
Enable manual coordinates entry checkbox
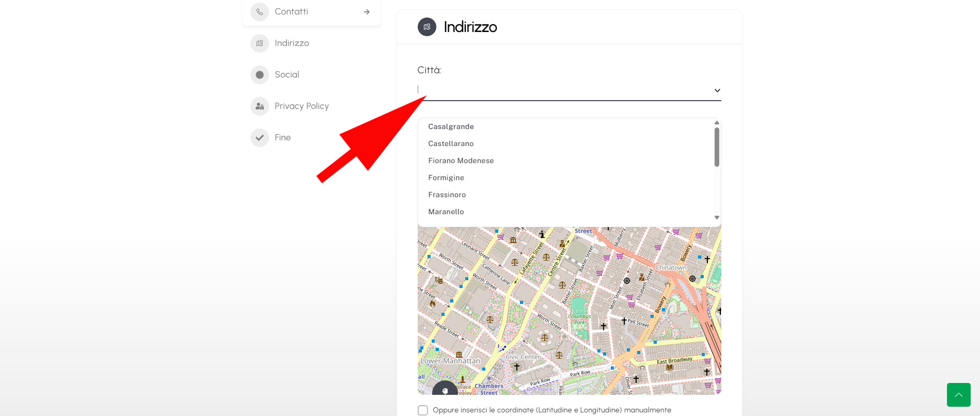pyautogui.click(x=423, y=410)
